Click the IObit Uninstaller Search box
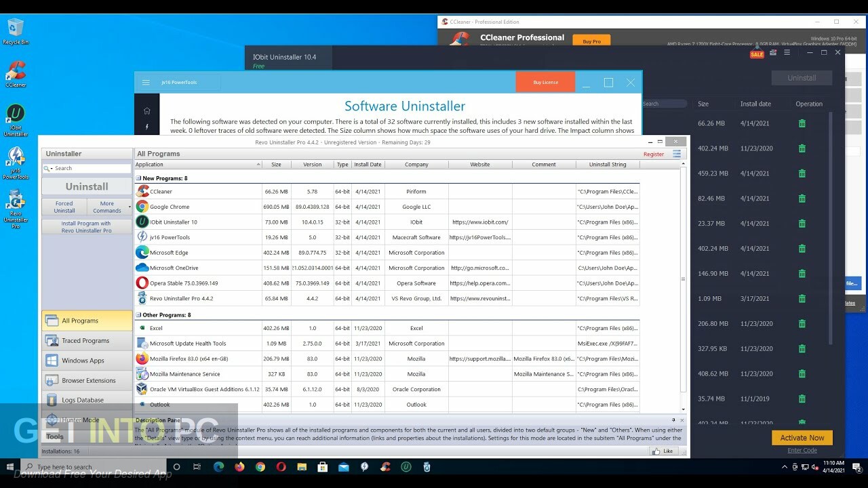This screenshot has width=868, height=488. pyautogui.click(x=665, y=104)
